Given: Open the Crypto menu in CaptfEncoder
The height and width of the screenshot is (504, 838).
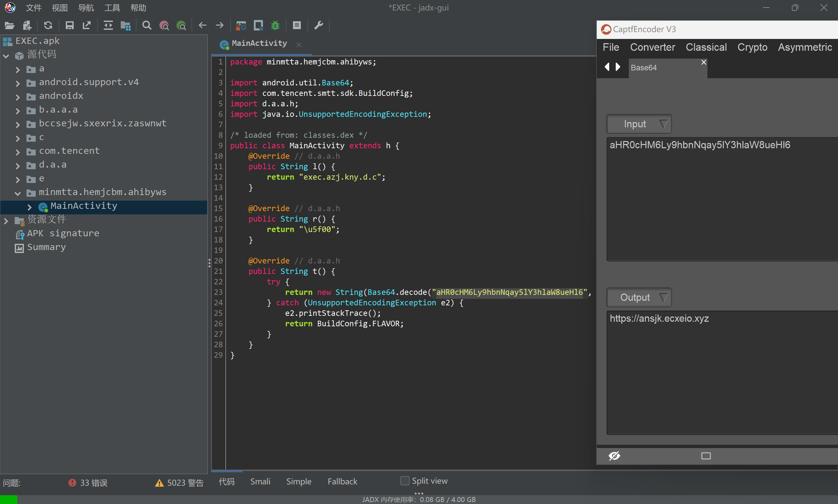Looking at the screenshot, I should click(x=753, y=47).
